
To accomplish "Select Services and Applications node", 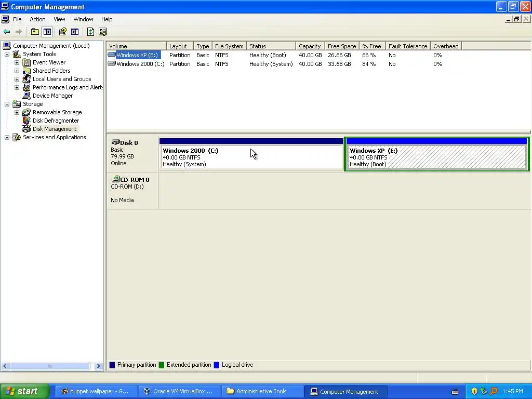I will 54,137.
